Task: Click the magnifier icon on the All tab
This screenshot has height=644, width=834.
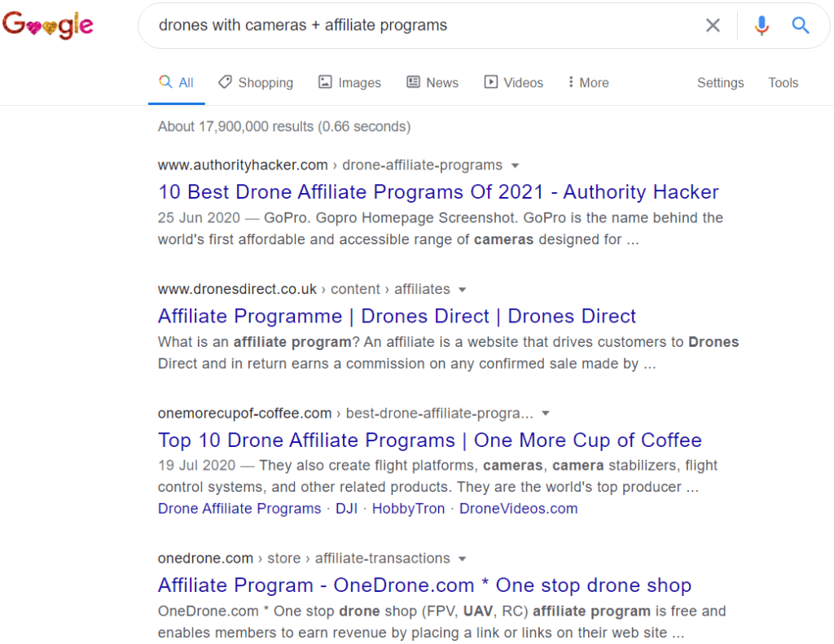Action: pyautogui.click(x=165, y=81)
